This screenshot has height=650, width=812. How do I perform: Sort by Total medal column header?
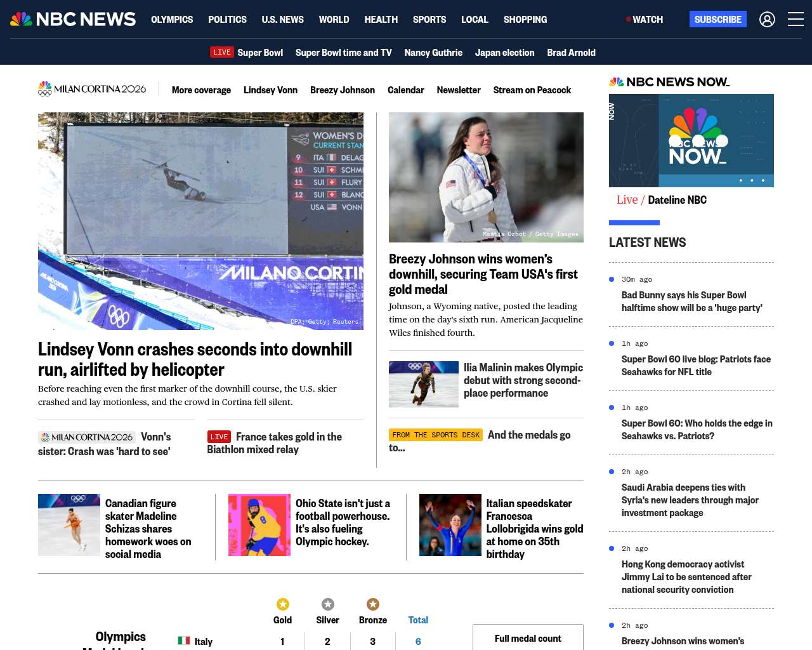click(x=418, y=620)
